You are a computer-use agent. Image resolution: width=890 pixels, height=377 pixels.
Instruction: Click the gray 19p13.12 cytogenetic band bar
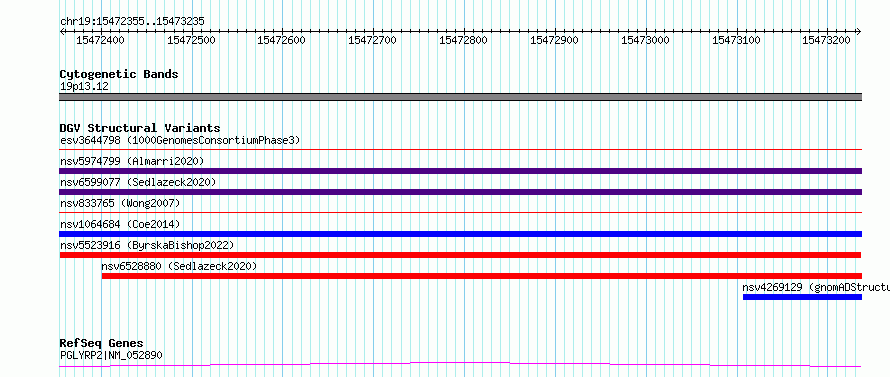pos(460,97)
